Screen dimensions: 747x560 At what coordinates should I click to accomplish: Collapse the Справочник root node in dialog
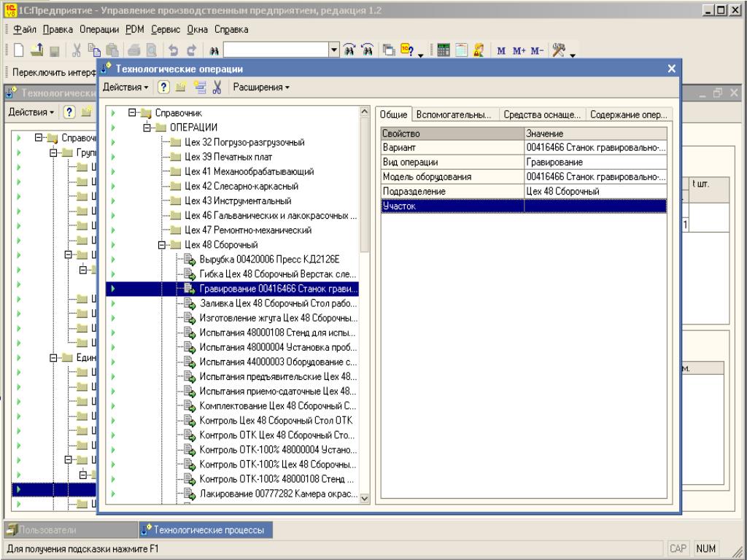pyautogui.click(x=133, y=113)
